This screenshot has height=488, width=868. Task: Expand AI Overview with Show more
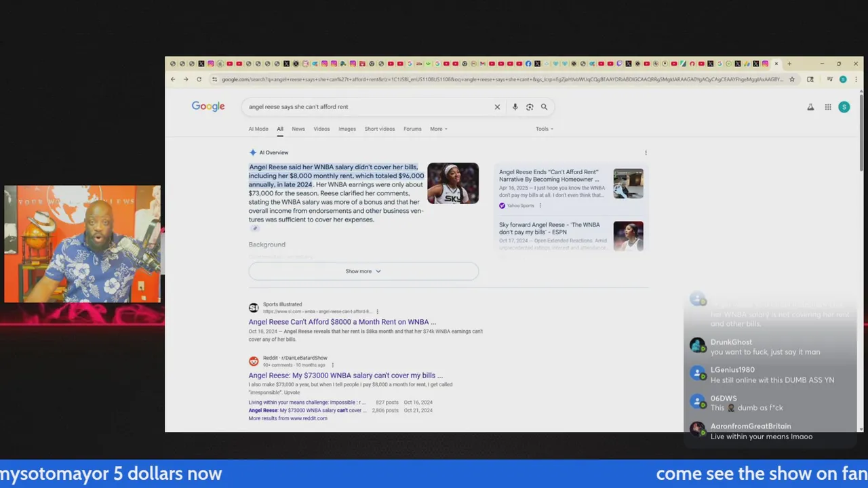(363, 271)
